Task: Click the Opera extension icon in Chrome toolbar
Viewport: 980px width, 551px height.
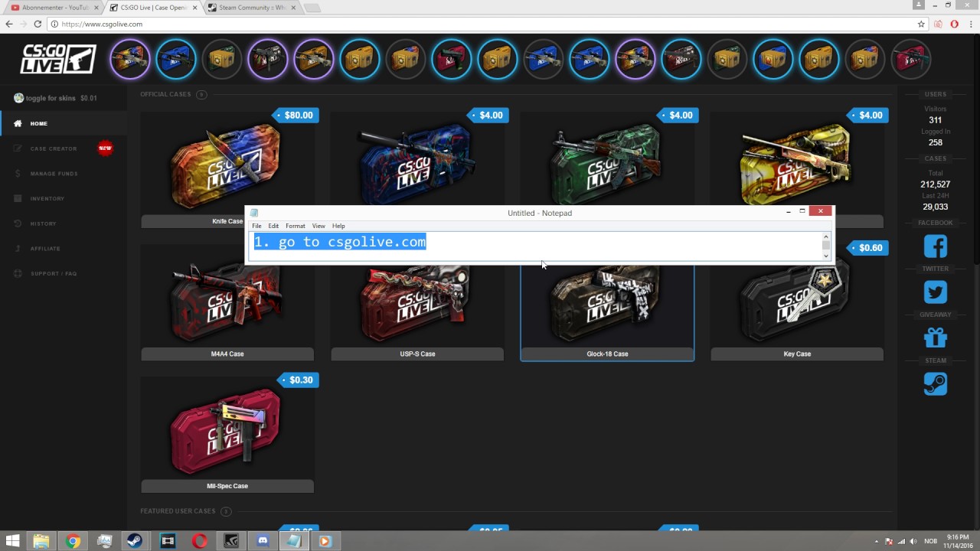Action: tap(954, 24)
